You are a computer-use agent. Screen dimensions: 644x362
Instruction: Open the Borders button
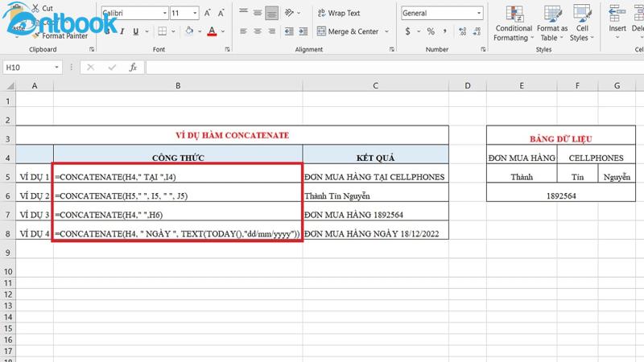click(x=163, y=31)
